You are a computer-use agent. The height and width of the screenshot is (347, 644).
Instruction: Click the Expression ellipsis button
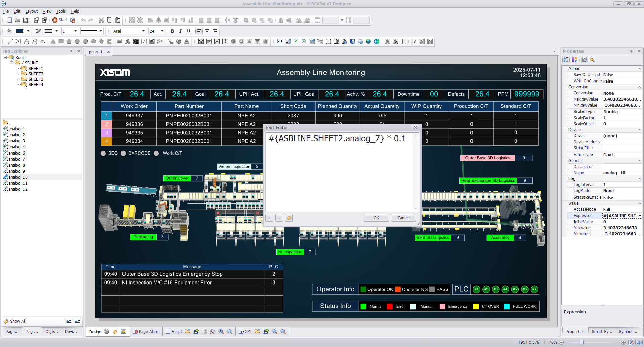(639, 216)
